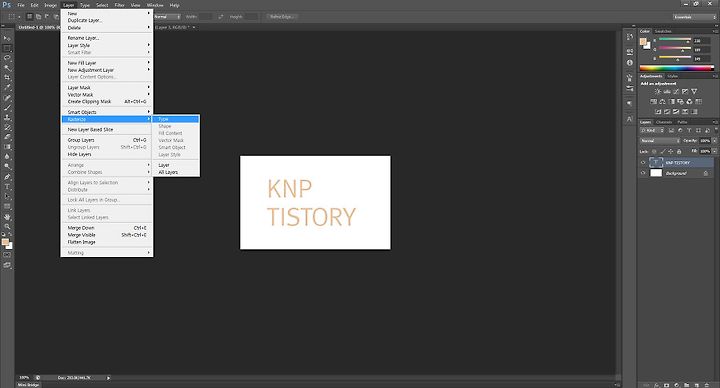
Task: Choose Rename Layer menu item
Action: pyautogui.click(x=107, y=38)
